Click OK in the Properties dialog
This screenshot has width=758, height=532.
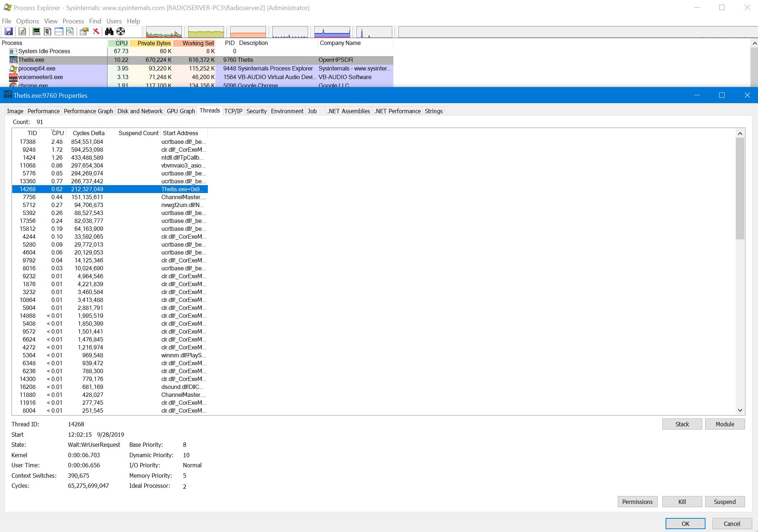coord(685,524)
